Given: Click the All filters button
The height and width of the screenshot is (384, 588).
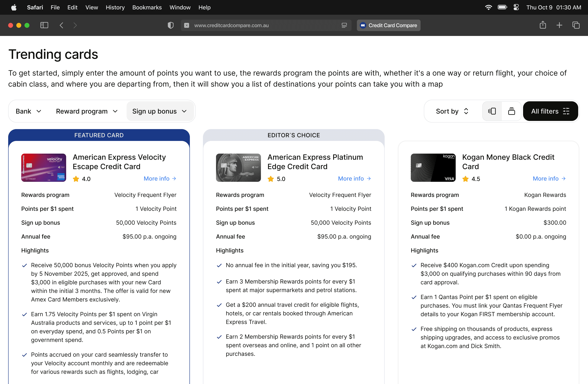Looking at the screenshot, I should pos(550,111).
